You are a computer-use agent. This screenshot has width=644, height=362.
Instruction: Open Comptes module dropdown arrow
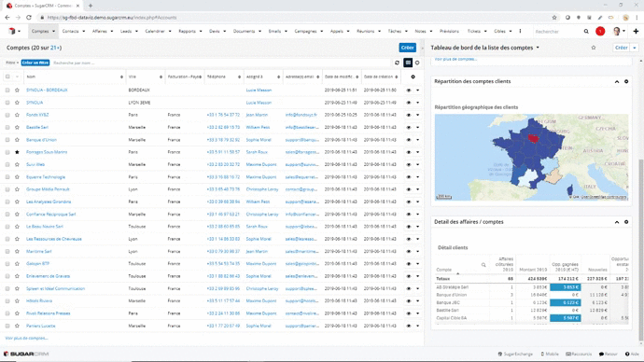coord(53,31)
